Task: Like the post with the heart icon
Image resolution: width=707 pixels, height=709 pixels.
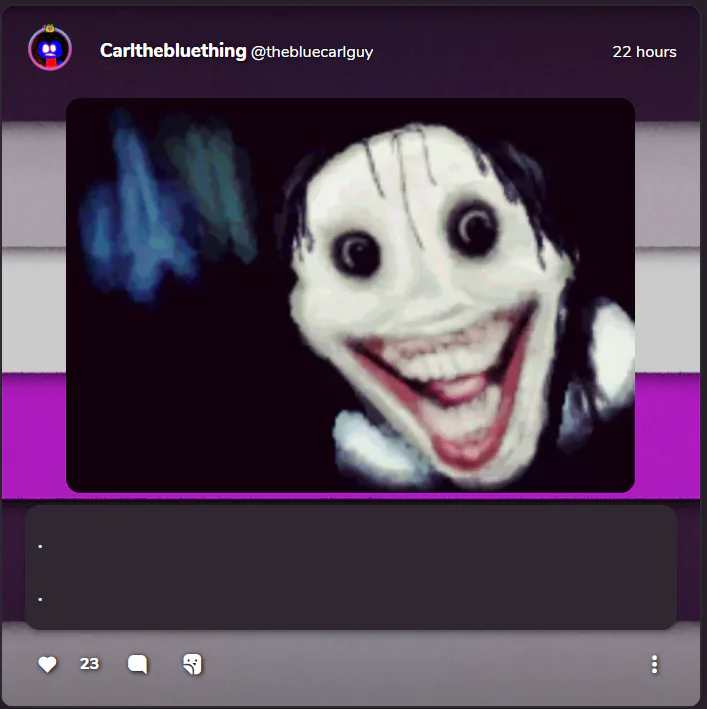Action: (x=47, y=664)
